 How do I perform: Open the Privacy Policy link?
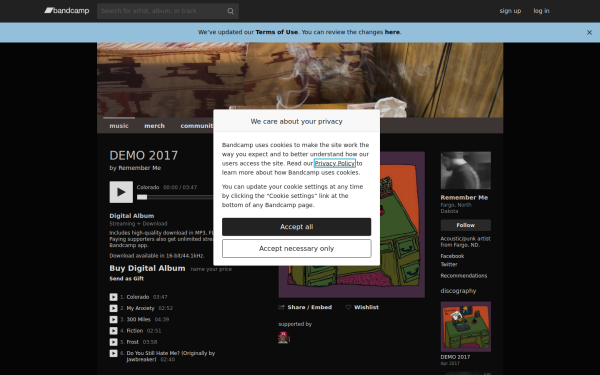click(x=335, y=163)
